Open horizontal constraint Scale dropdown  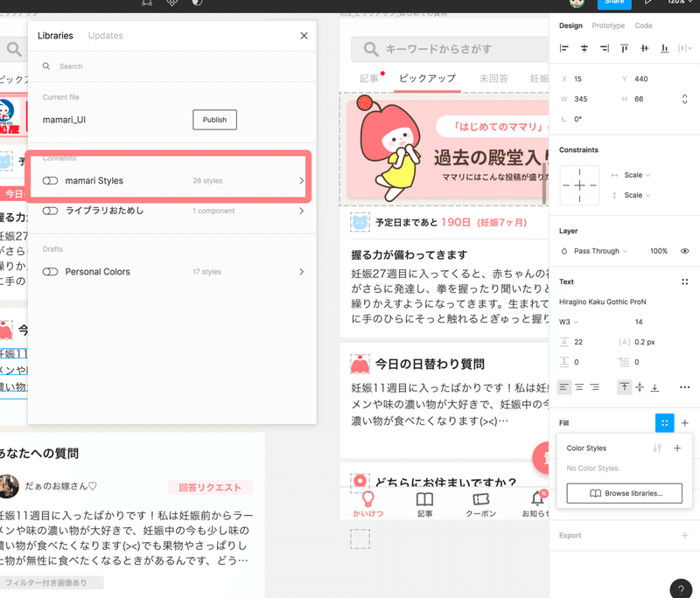[637, 175]
